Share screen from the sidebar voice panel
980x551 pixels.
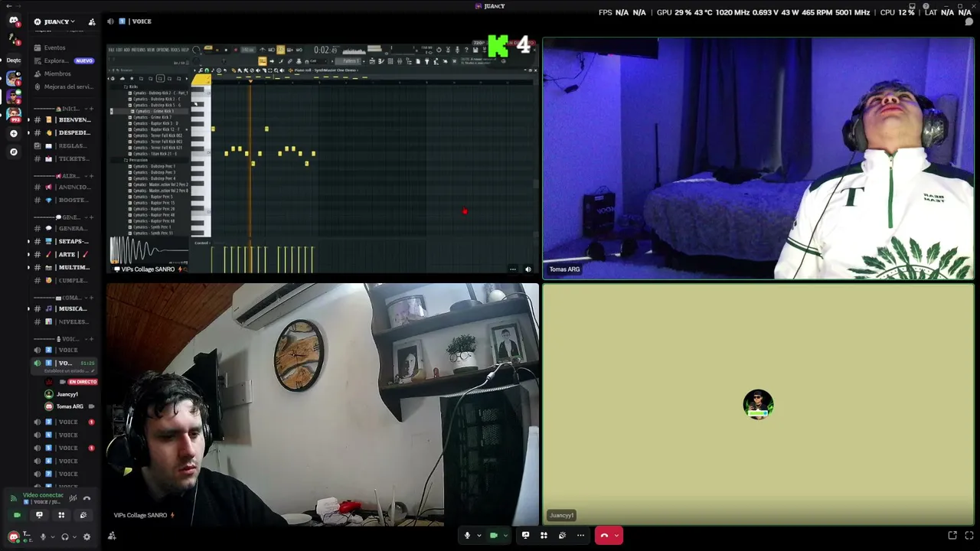(39, 515)
